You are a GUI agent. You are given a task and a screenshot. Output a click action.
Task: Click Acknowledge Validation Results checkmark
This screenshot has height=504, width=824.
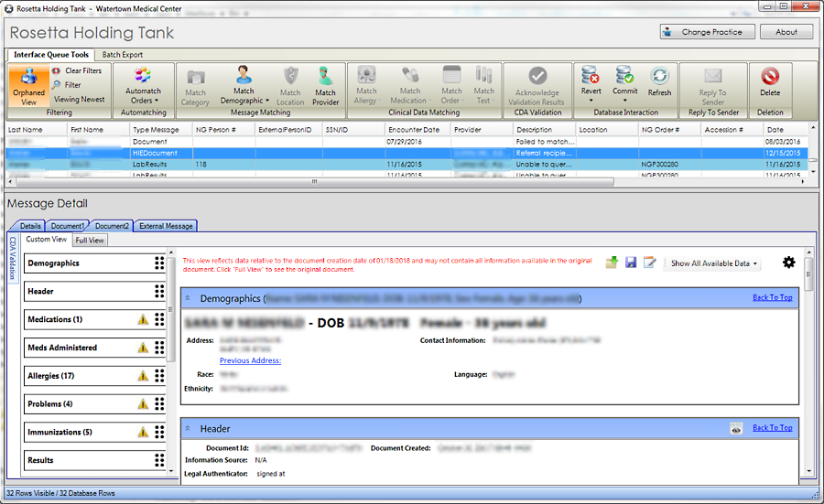[x=537, y=76]
